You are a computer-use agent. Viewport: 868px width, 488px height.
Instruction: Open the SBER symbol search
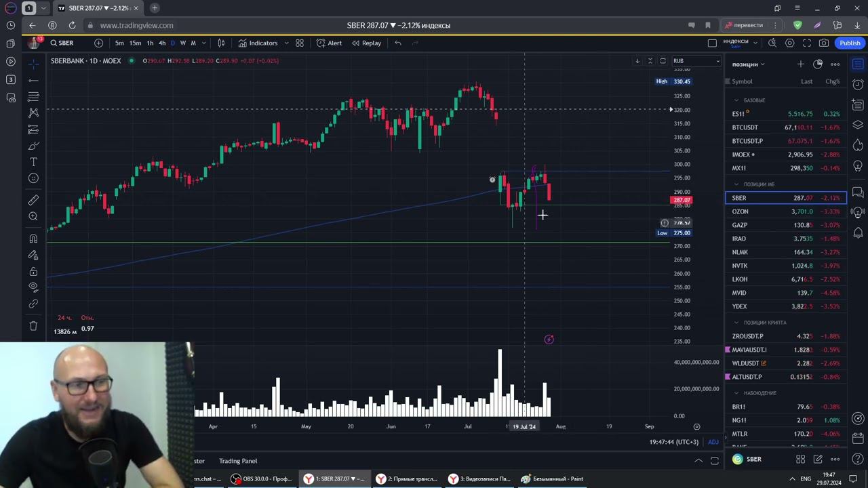pos(62,43)
